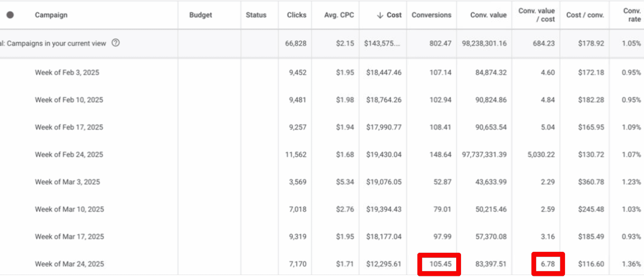Sort by Conv. value header
The height and width of the screenshot is (277, 644).
pos(488,15)
